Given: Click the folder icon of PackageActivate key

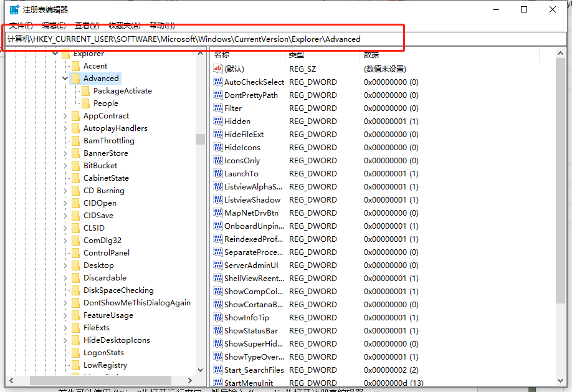Looking at the screenshot, I should (86, 91).
